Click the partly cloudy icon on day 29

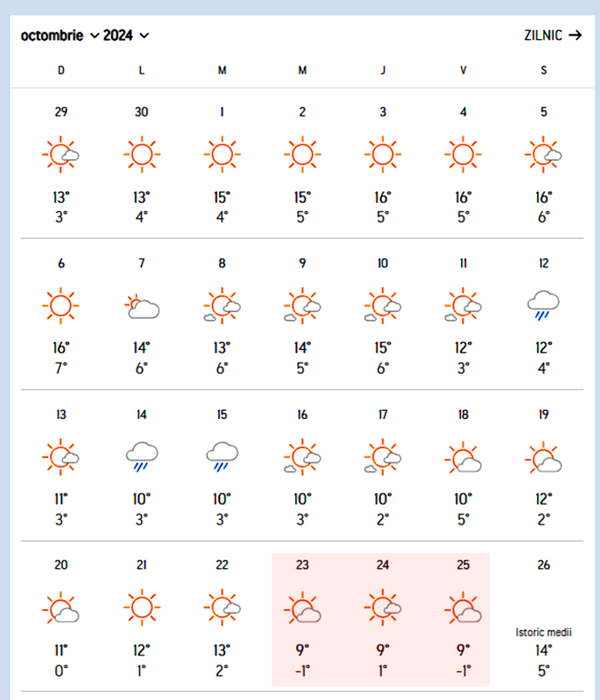[x=61, y=155]
